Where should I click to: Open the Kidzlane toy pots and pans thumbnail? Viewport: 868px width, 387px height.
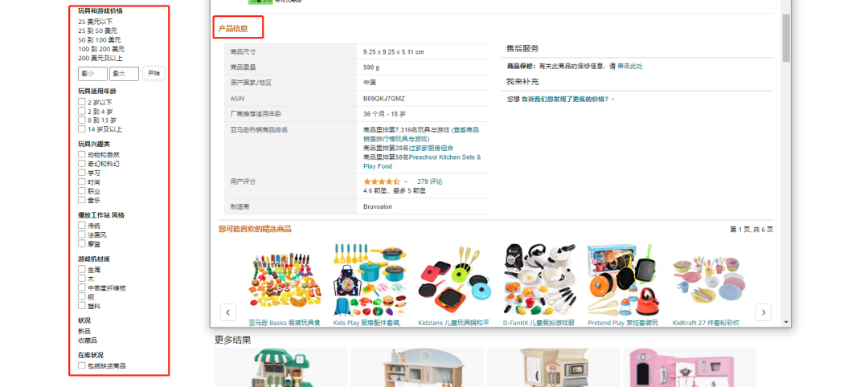pos(454,279)
